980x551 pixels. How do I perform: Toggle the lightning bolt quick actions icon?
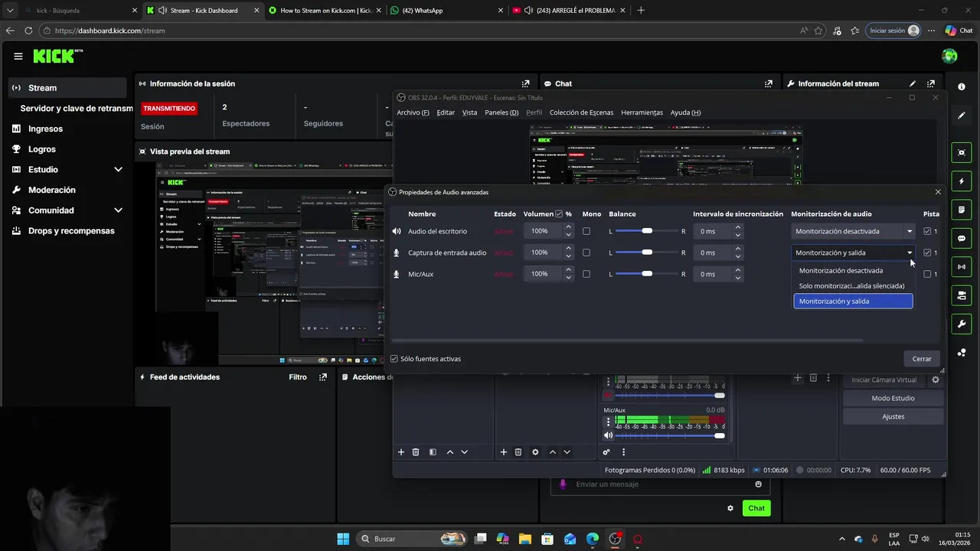click(962, 181)
